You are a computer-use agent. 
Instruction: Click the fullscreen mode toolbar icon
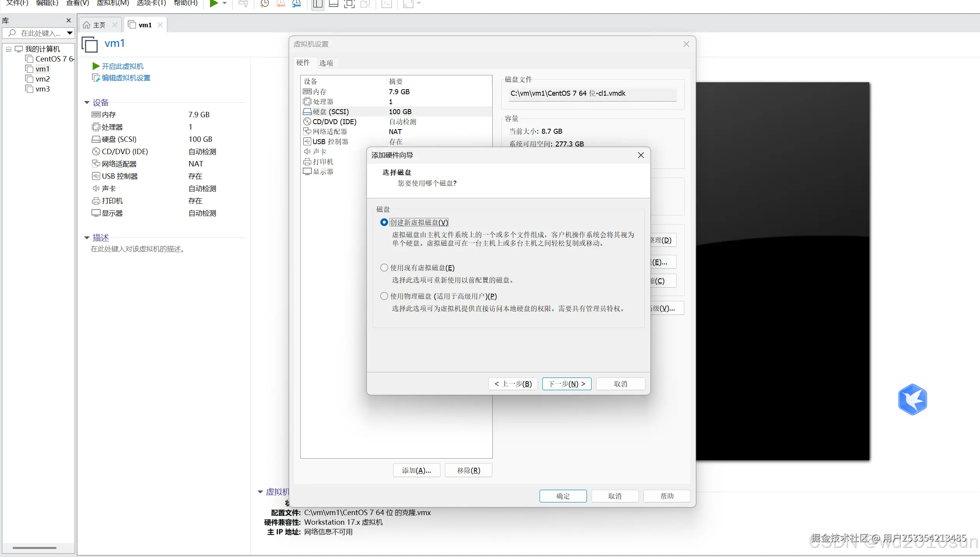click(x=349, y=4)
